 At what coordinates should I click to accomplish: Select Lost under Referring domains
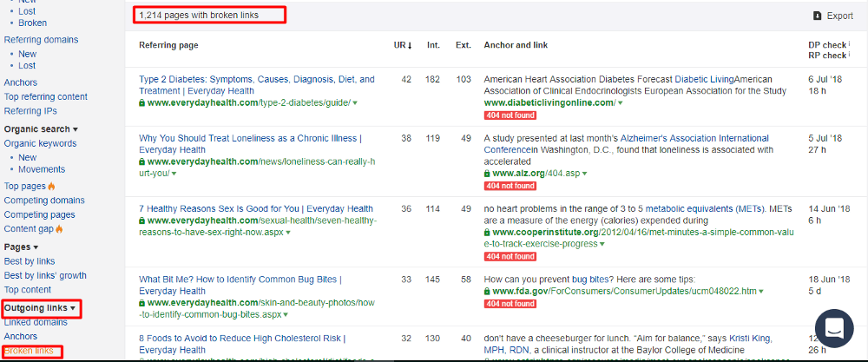(x=27, y=65)
